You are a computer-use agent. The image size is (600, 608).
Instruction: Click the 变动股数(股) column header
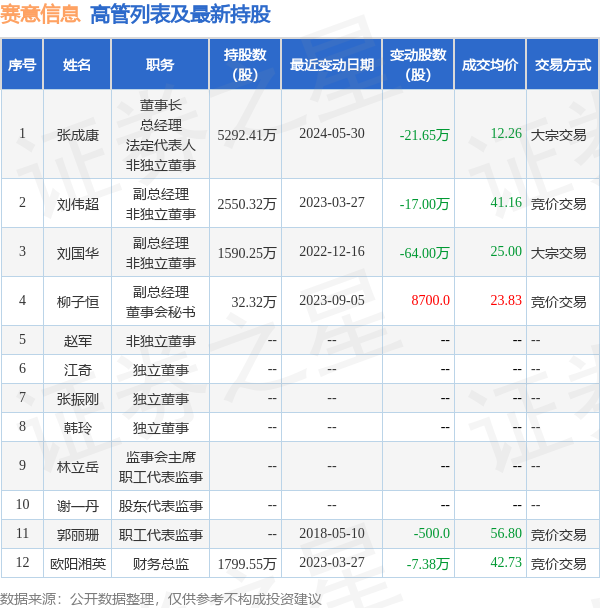click(x=418, y=64)
